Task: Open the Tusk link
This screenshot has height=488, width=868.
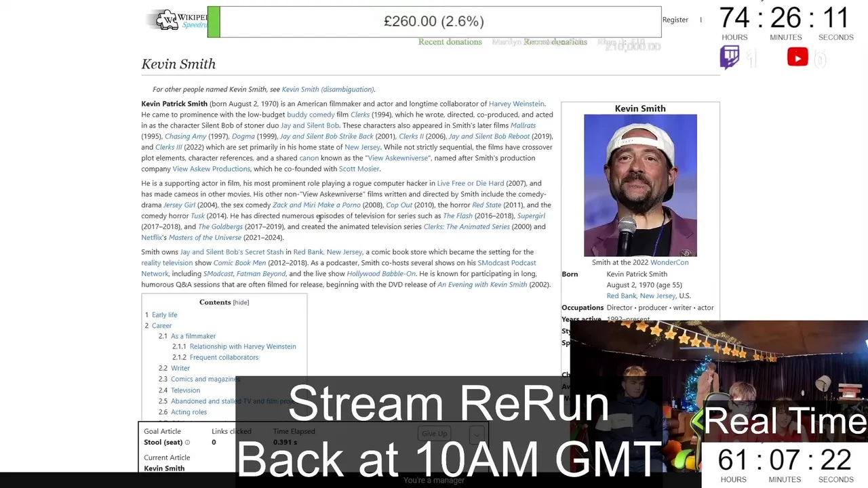Action: click(197, 216)
